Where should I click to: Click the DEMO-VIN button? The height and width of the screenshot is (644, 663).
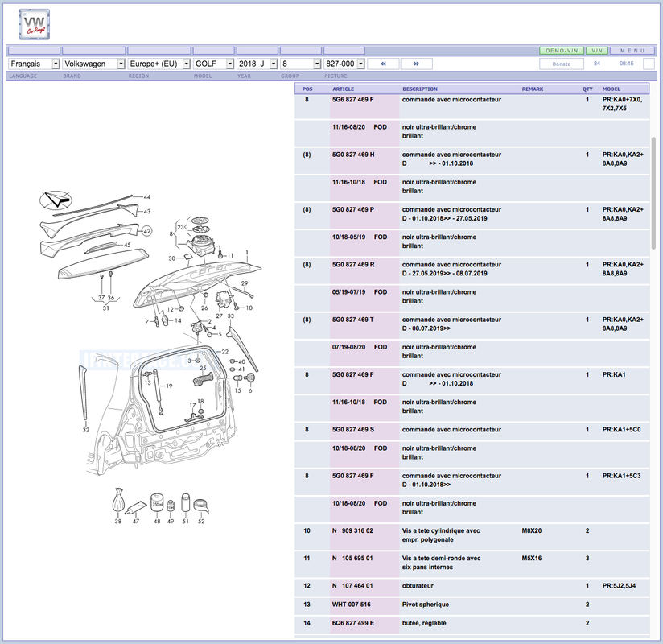[x=562, y=51]
